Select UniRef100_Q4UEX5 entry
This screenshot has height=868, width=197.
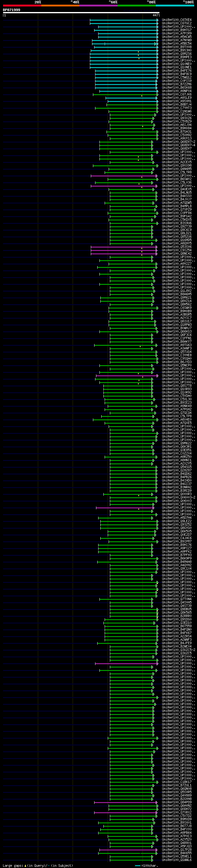point(176,189)
